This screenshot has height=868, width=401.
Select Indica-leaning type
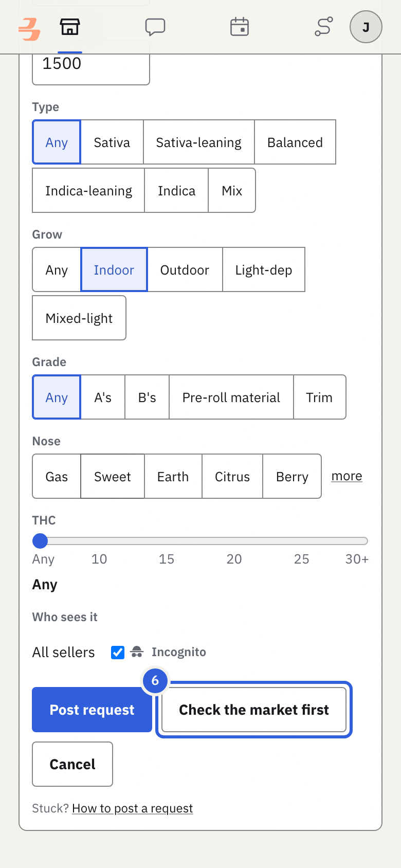(x=88, y=191)
